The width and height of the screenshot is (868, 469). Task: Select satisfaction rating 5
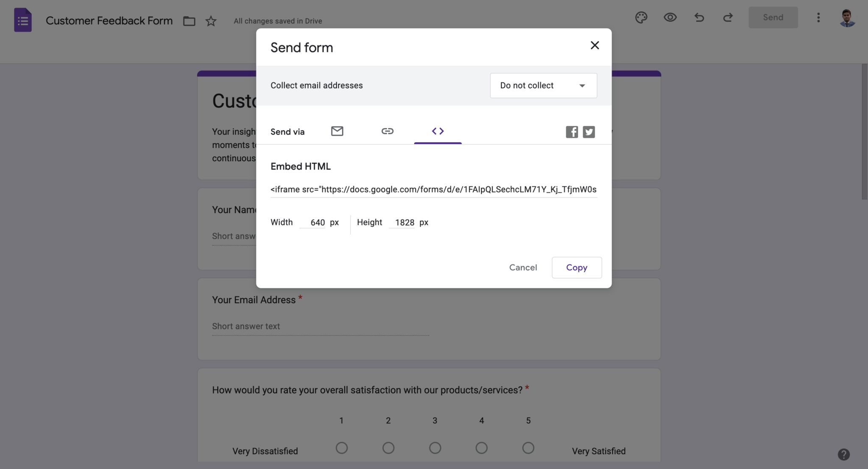pos(528,448)
